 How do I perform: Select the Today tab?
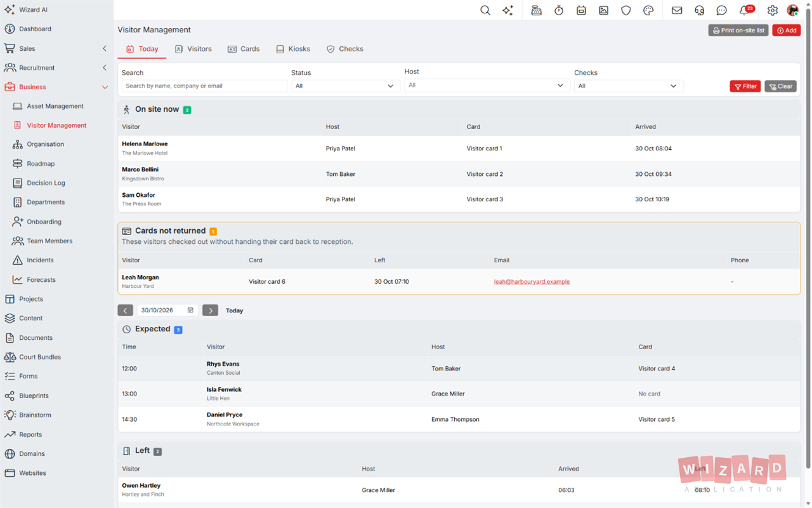[142, 49]
